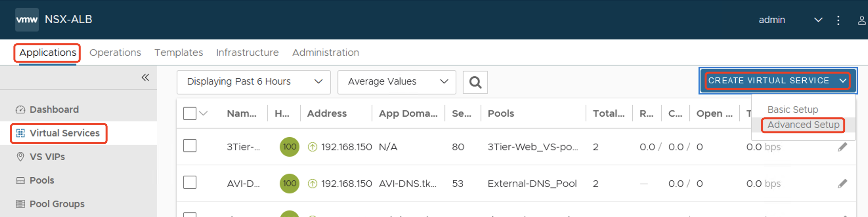Sort by the Total column header
This screenshot has width=868, height=217.
pyautogui.click(x=609, y=113)
